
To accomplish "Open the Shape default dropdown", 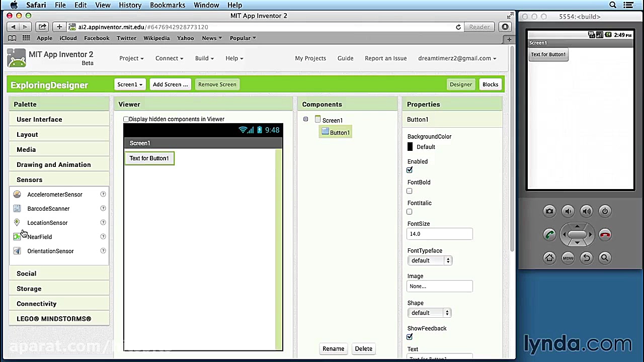I will pos(430,313).
